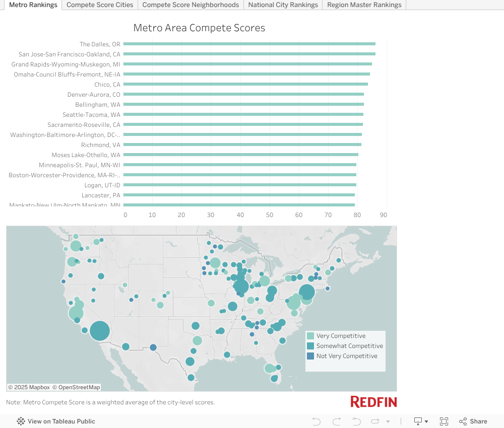Open the National City Rankings tab
Viewport: 504px width, 428px height.
(283, 5)
